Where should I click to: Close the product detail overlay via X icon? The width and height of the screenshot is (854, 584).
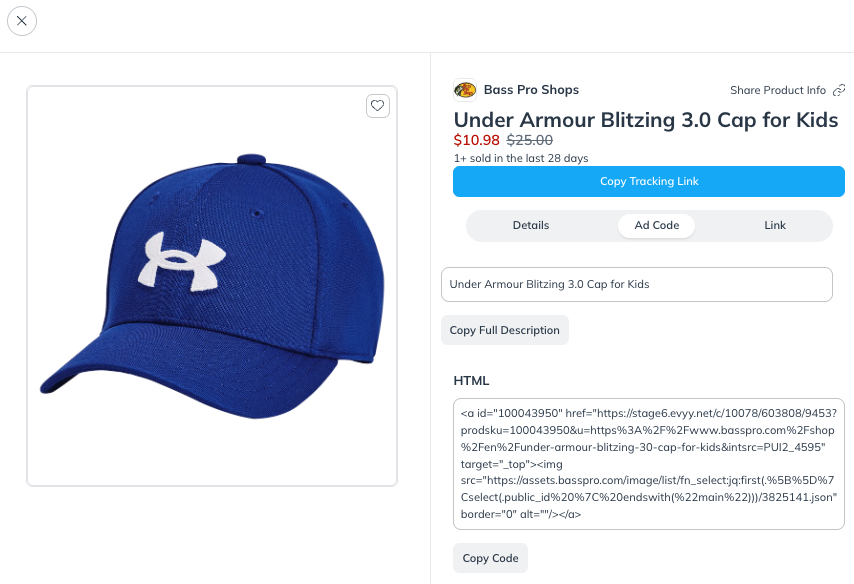click(22, 20)
